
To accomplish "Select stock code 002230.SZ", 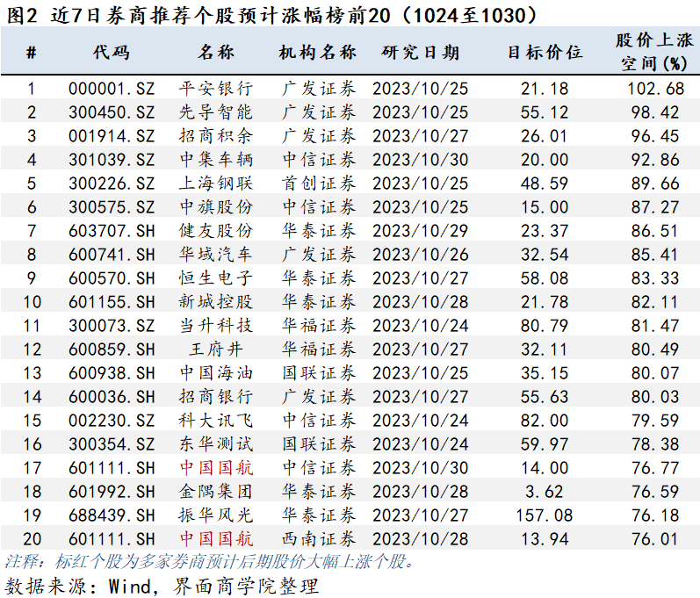I will [x=112, y=420].
